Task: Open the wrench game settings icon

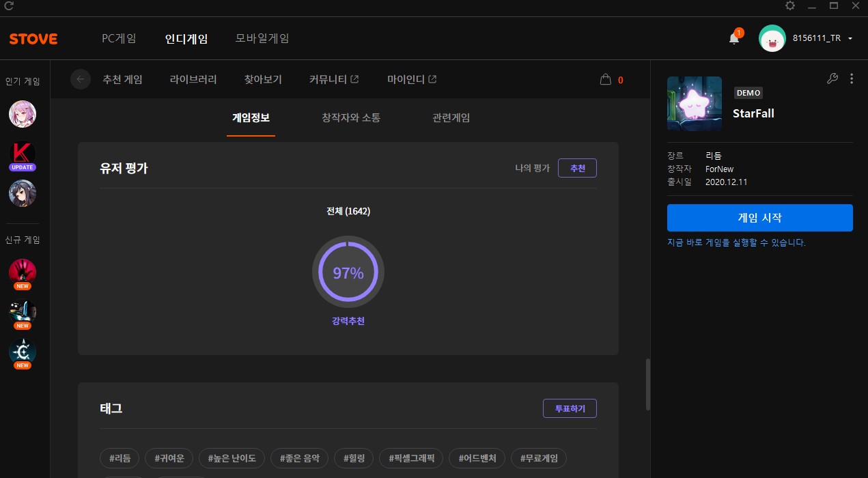Action: click(x=832, y=79)
